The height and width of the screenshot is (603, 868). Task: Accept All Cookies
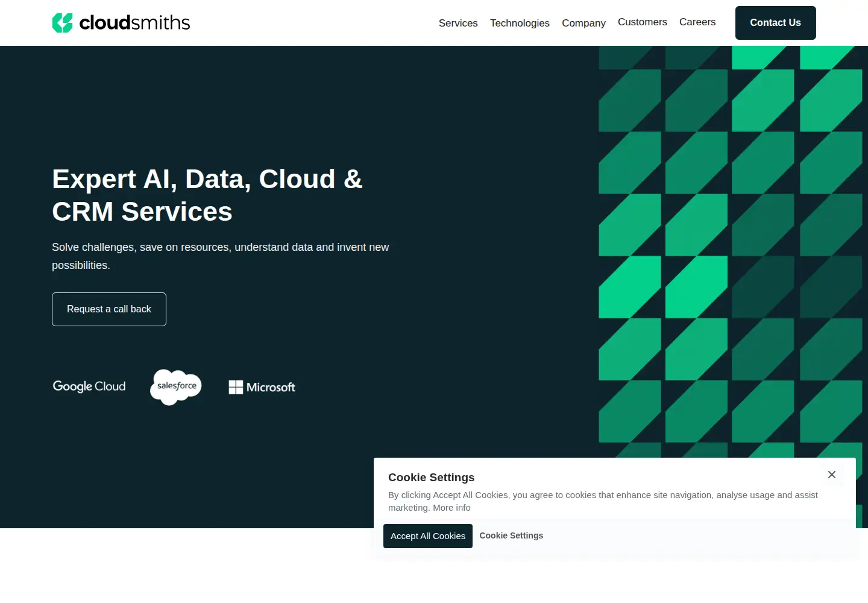(x=428, y=536)
